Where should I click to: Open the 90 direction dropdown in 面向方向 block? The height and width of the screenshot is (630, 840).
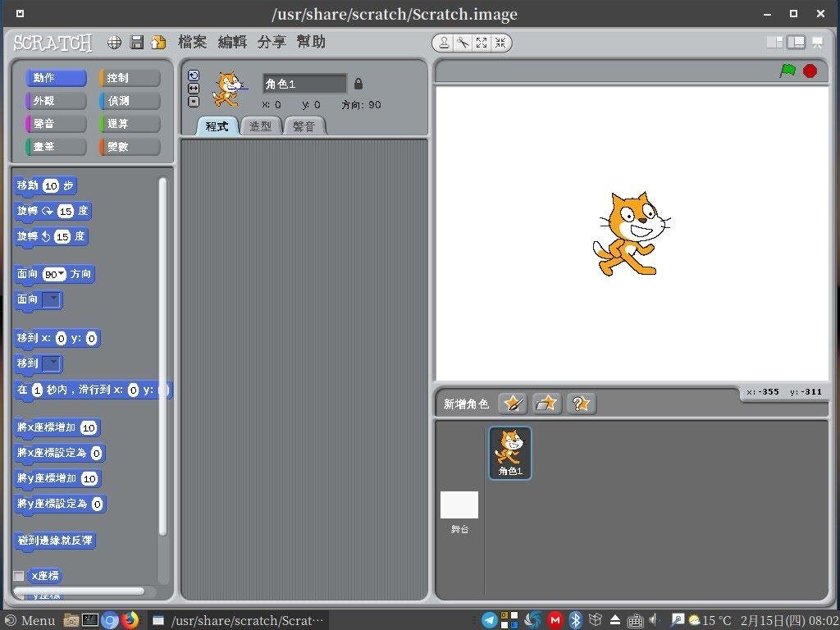coord(61,274)
